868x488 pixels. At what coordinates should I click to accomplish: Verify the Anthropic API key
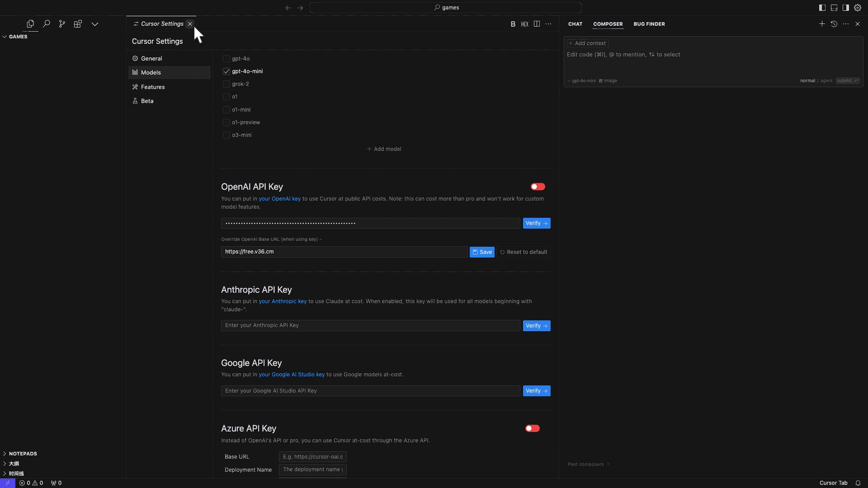point(537,326)
